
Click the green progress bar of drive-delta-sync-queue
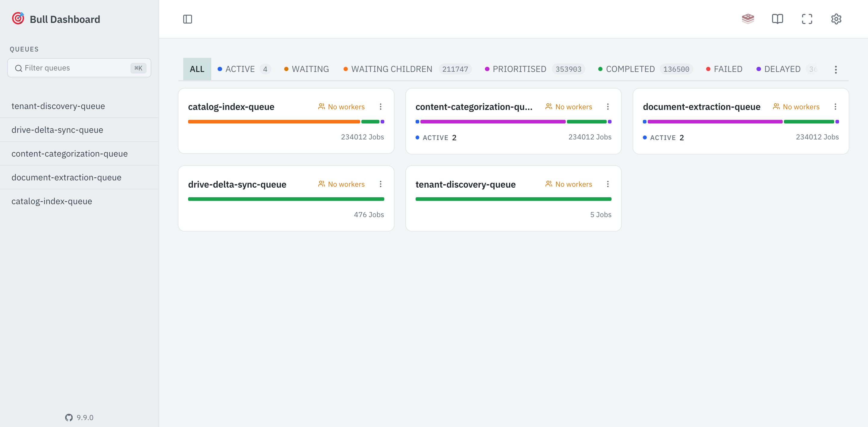286,199
